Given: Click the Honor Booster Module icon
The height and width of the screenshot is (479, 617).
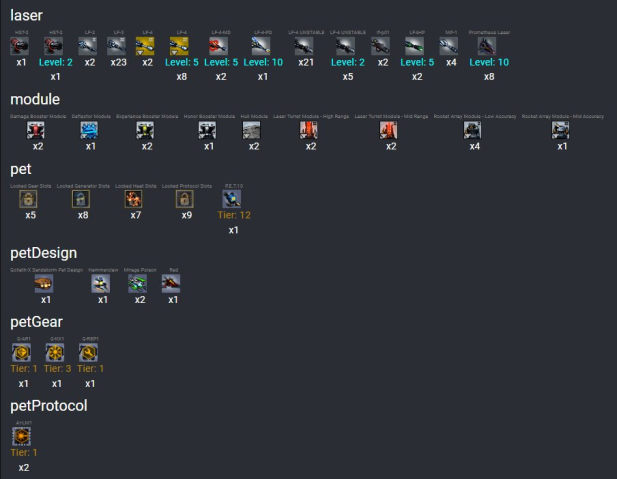Looking at the screenshot, I should click(x=207, y=130).
